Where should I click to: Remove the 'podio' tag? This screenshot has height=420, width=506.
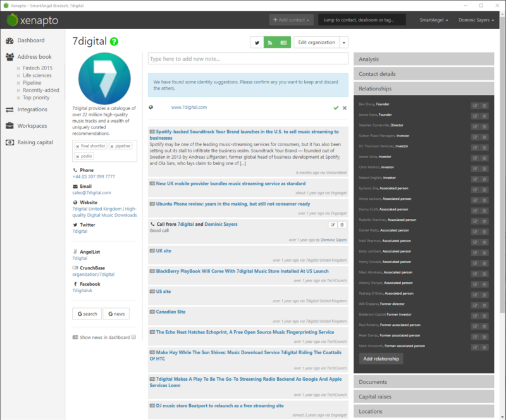77,156
